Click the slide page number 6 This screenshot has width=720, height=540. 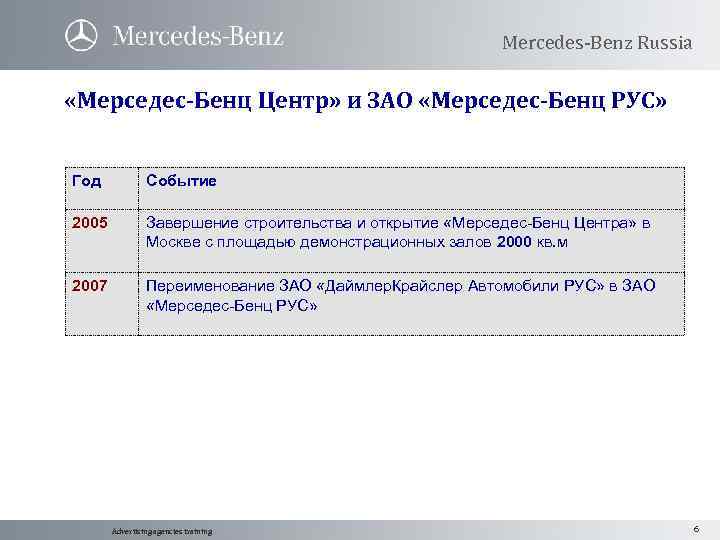click(696, 529)
